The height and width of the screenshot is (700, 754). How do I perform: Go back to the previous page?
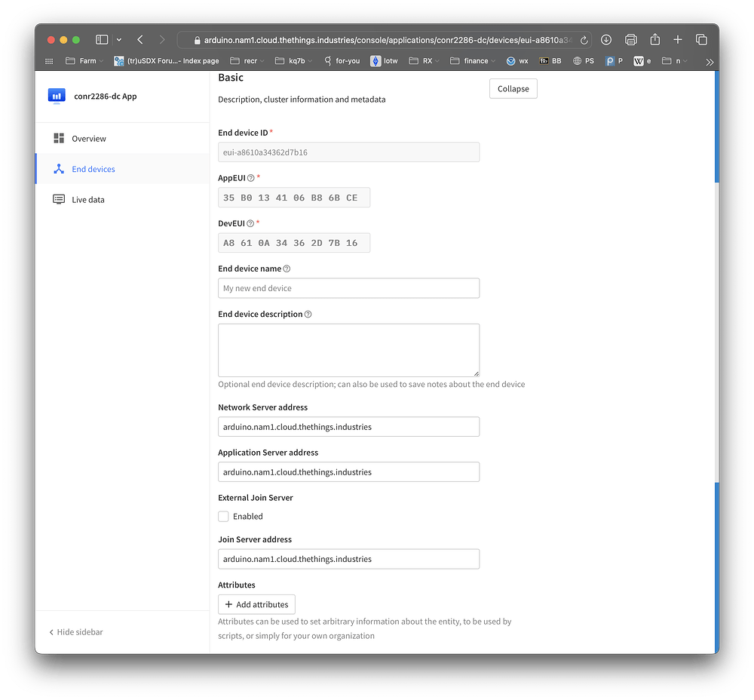140,39
